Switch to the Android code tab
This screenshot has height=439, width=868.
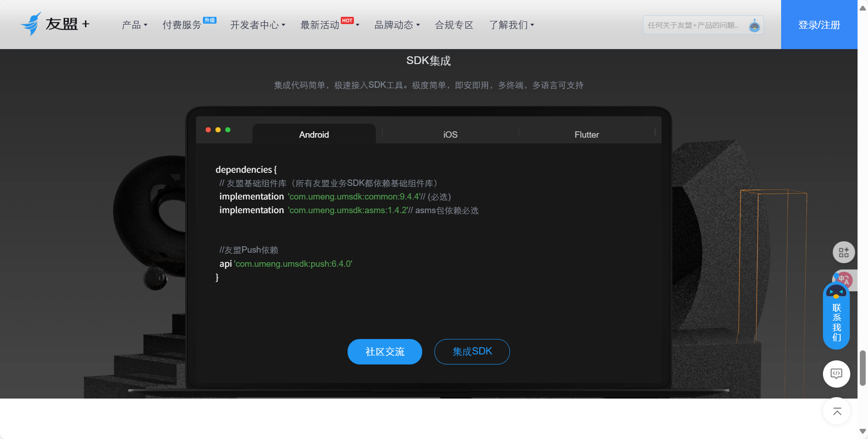tap(314, 135)
